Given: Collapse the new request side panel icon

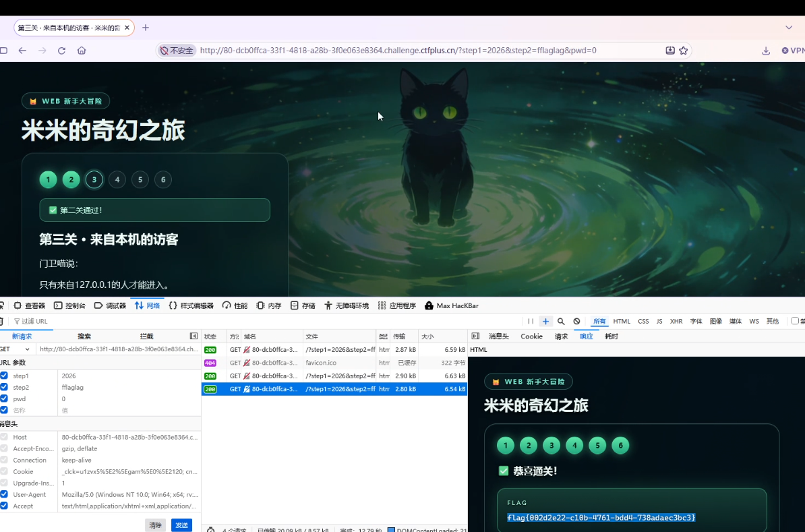Looking at the screenshot, I should 193,336.
